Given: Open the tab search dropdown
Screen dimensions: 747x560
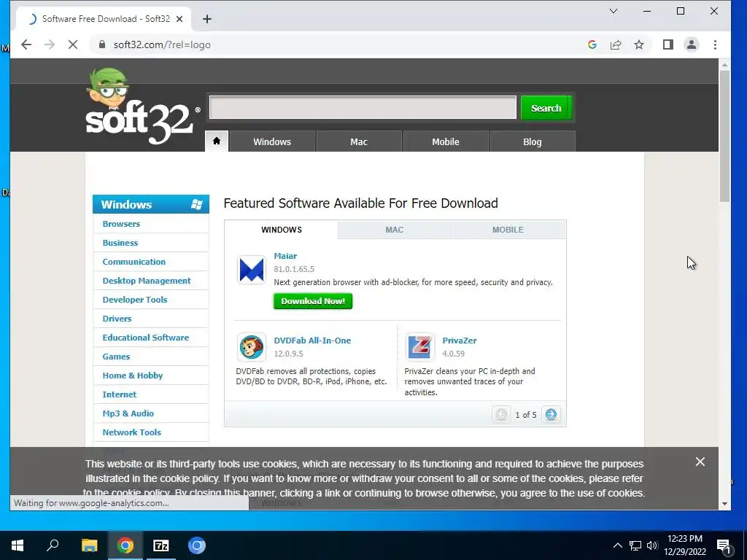Looking at the screenshot, I should click(x=614, y=11).
